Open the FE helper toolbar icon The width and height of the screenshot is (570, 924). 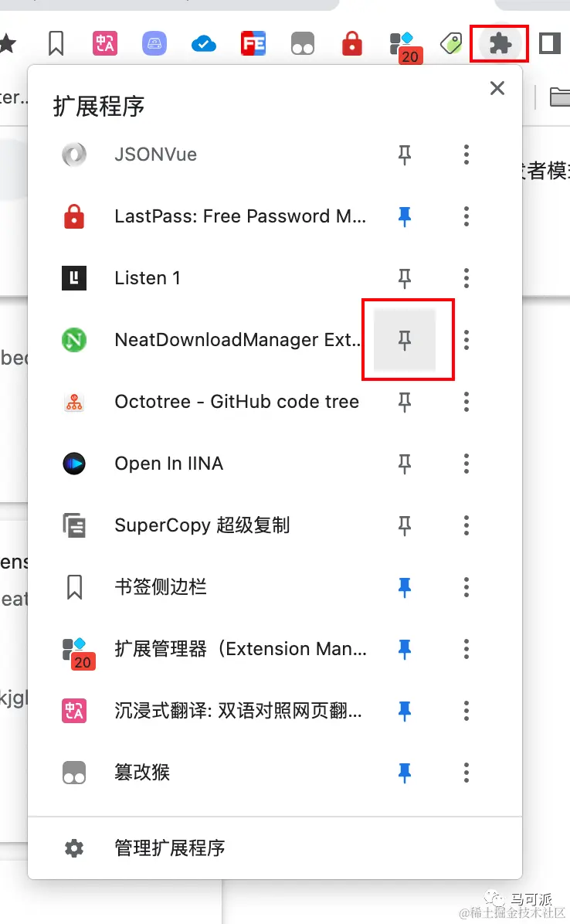click(x=253, y=43)
